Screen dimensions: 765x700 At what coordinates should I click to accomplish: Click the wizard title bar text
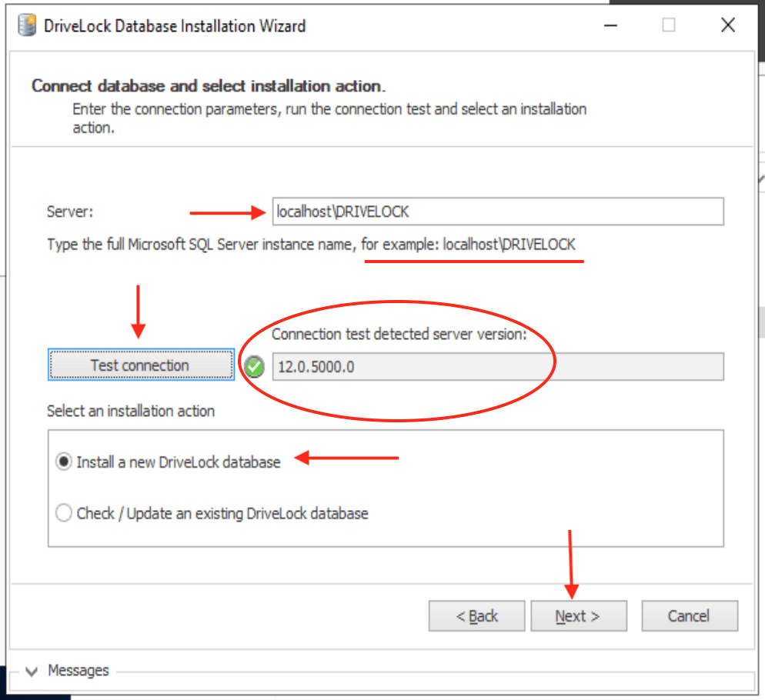coord(175,26)
